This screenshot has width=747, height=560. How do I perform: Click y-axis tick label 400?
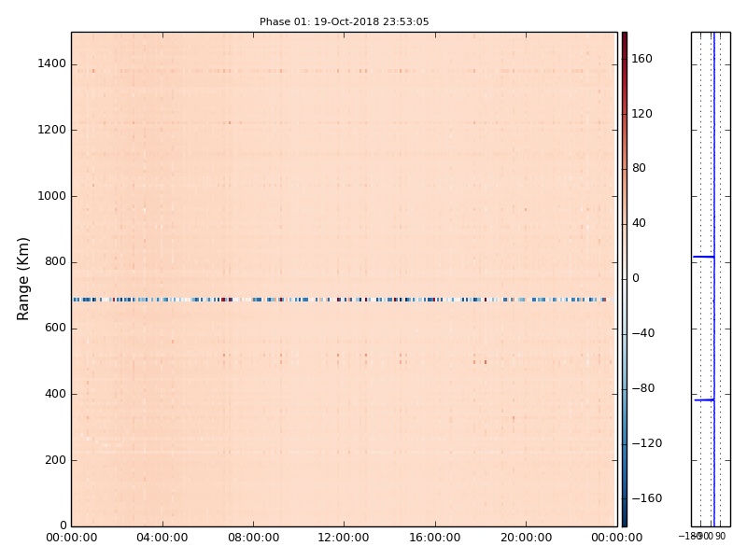pyautogui.click(x=55, y=394)
